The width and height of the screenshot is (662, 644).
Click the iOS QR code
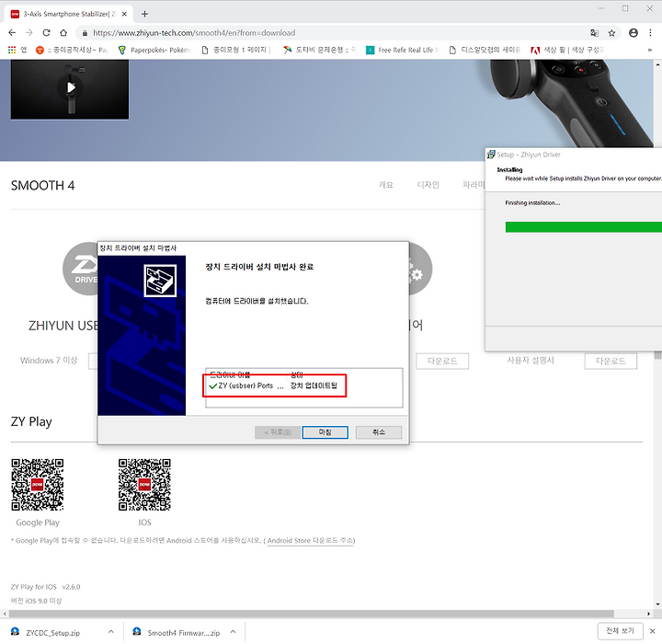144,485
